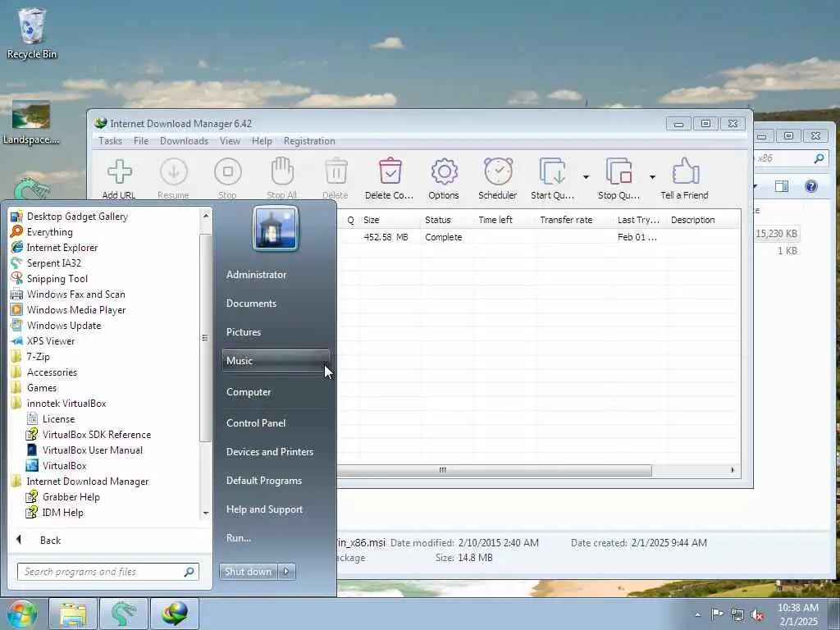Launch the Snipping Tool
The image size is (840, 630).
click(104, 279)
